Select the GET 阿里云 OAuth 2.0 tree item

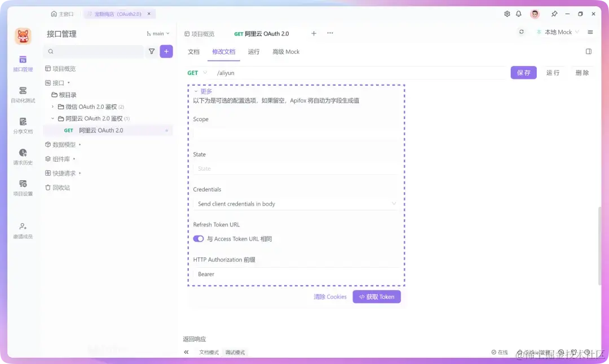(x=108, y=130)
